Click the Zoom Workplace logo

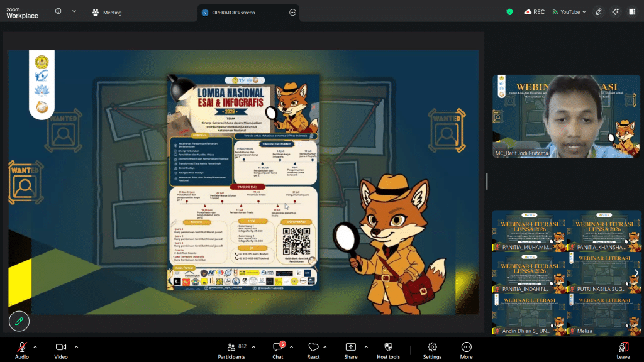coord(22,13)
